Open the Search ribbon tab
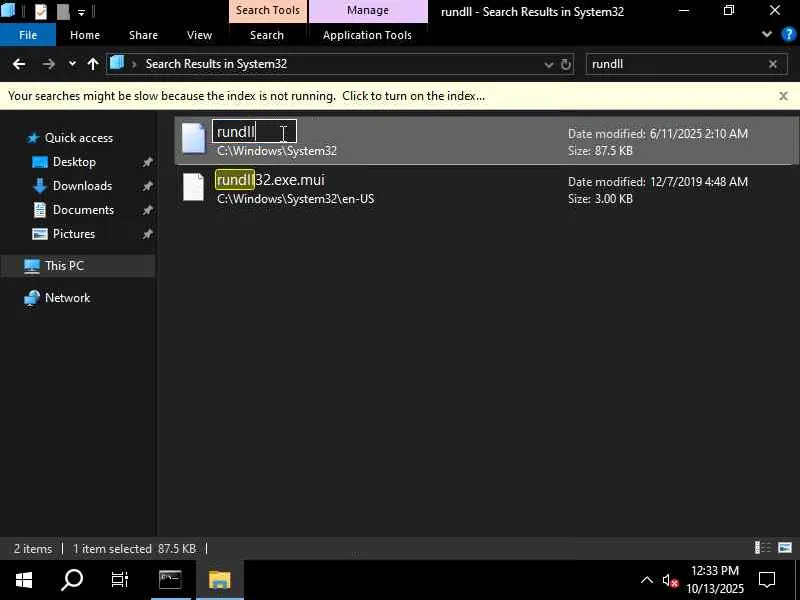The image size is (800, 600). tap(267, 35)
